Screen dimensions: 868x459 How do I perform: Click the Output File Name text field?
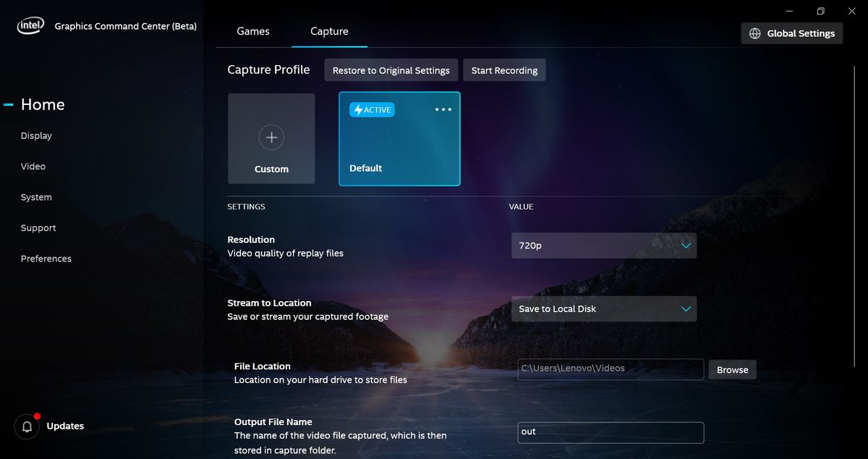click(610, 432)
